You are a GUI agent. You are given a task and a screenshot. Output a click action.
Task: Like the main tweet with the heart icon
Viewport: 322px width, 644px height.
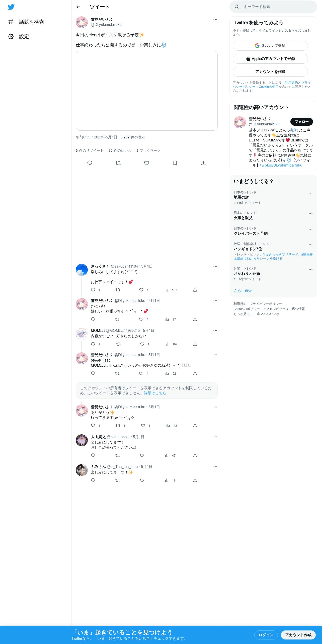147,163
